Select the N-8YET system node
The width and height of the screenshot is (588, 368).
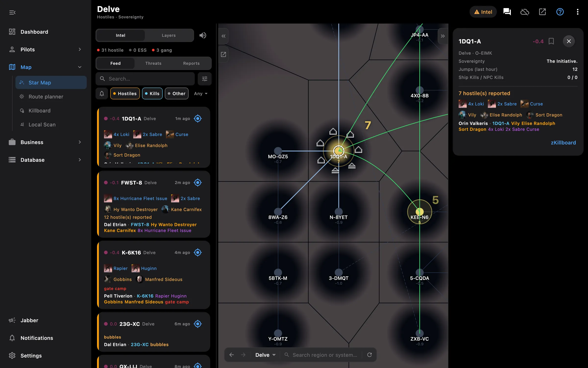pos(339,211)
